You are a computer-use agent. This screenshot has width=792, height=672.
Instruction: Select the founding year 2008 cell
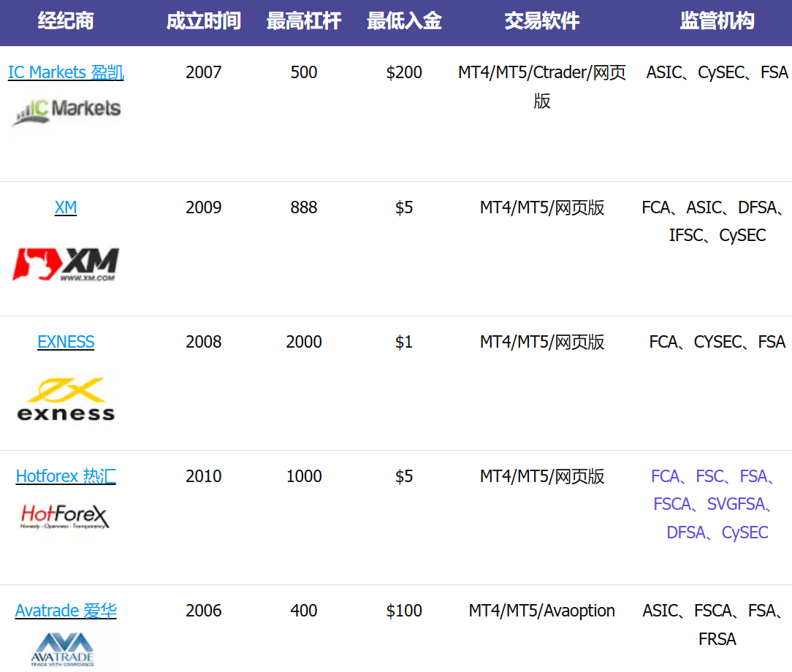204,342
